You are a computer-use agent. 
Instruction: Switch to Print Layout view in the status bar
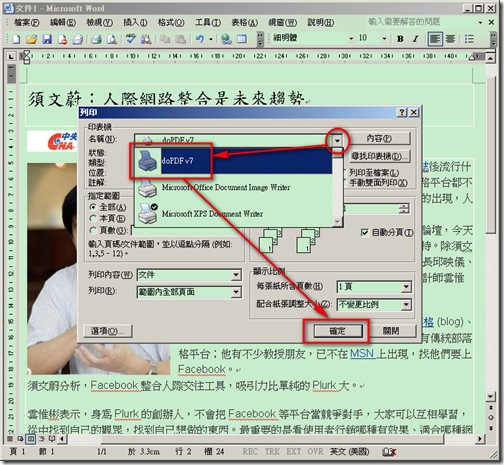click(30, 439)
